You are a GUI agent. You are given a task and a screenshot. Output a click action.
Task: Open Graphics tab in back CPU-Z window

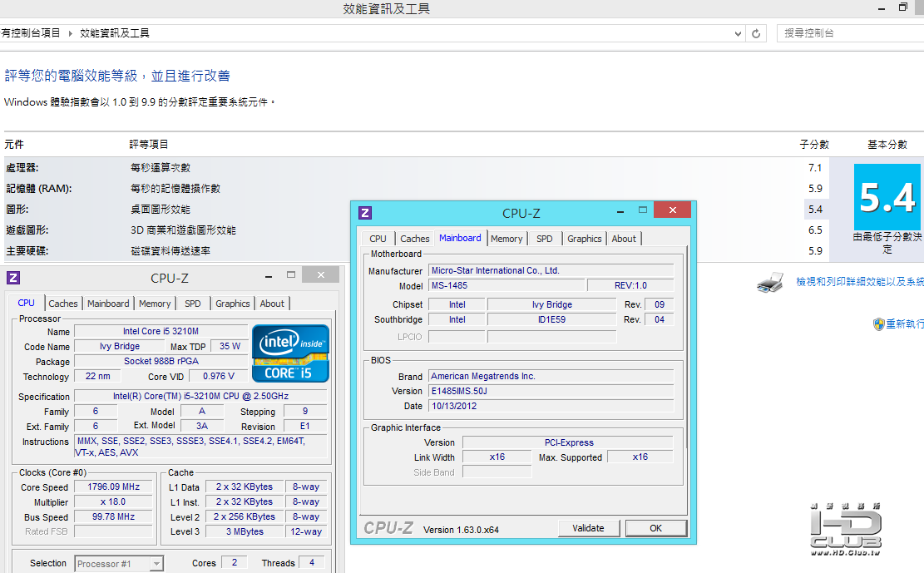click(x=232, y=304)
